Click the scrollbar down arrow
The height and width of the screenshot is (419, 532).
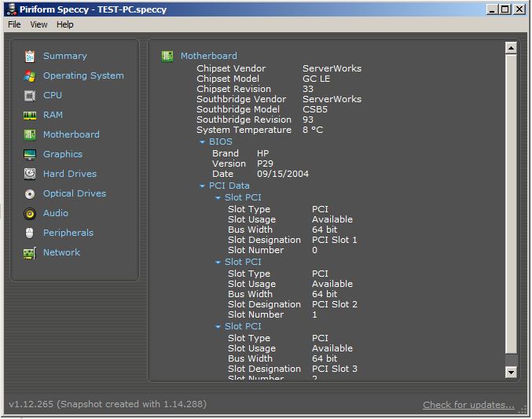pyautogui.click(x=511, y=373)
